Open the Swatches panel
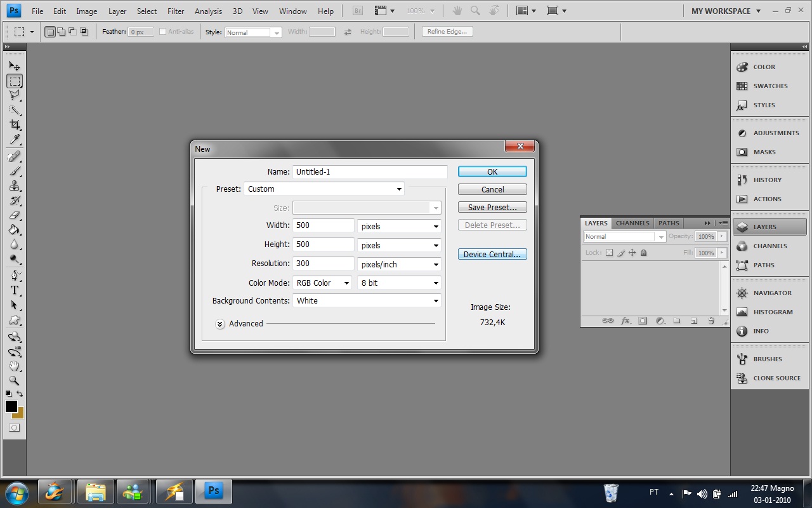 pos(769,86)
